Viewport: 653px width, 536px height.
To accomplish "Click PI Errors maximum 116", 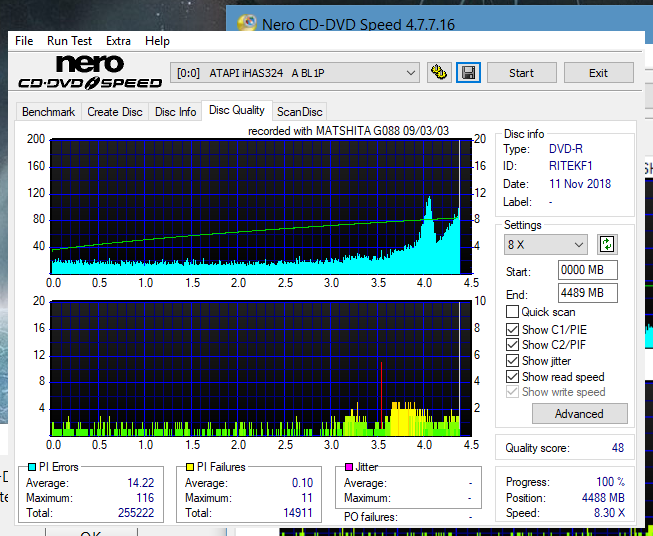I will pos(145,498).
